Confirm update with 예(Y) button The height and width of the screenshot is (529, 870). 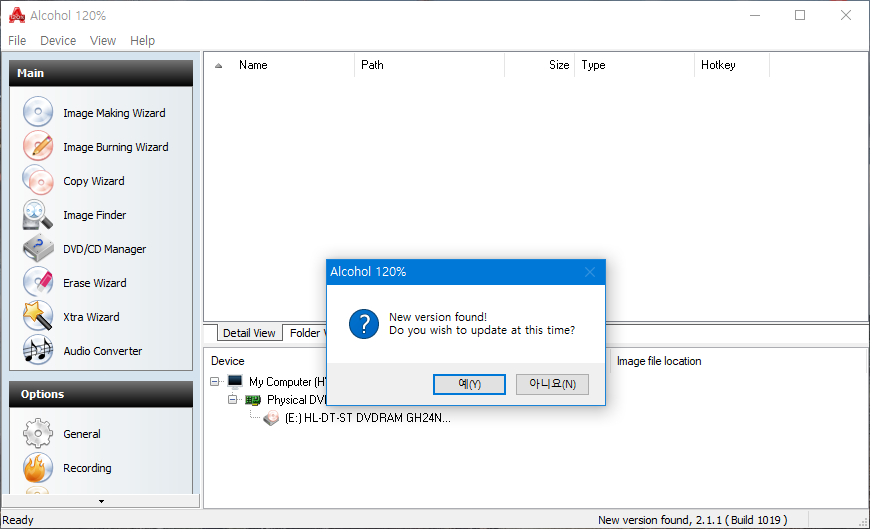click(x=469, y=384)
